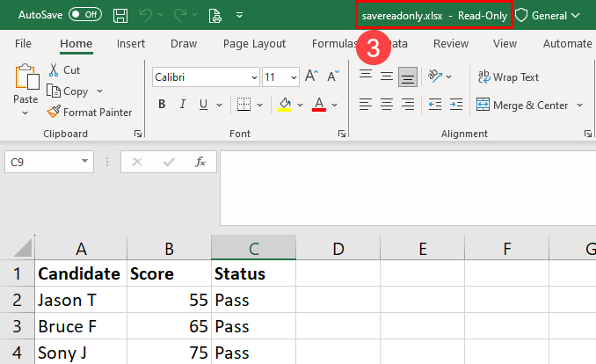Open the Clipboard group dialog launcher
The width and height of the screenshot is (596, 364).
point(138,134)
